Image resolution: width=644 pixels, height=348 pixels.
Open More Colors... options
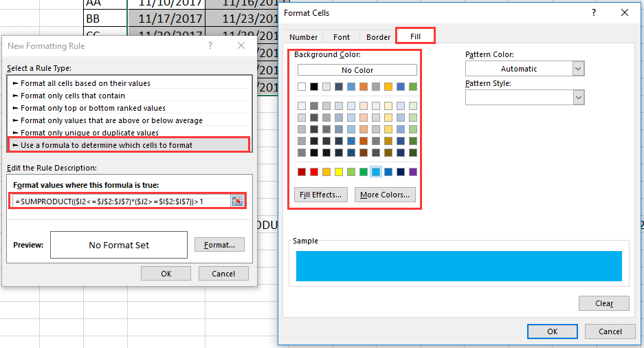[x=385, y=195]
